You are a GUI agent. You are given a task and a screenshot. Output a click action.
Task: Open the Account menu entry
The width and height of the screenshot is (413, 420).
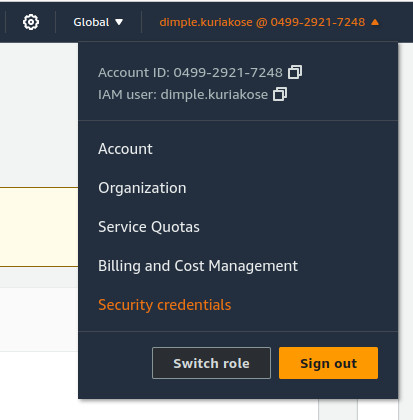(x=125, y=149)
